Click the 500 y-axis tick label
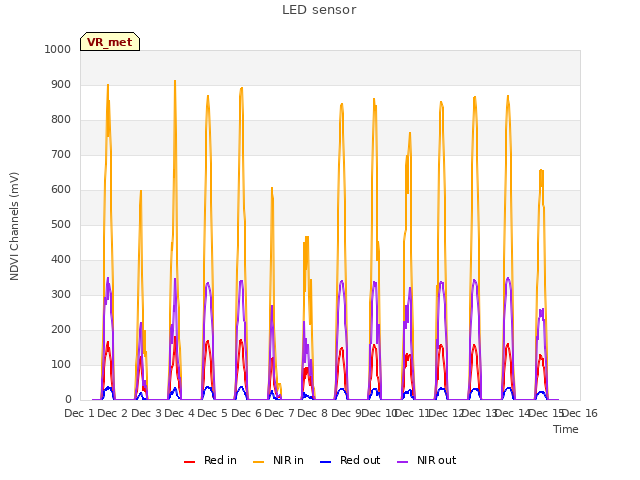 pos(61,224)
